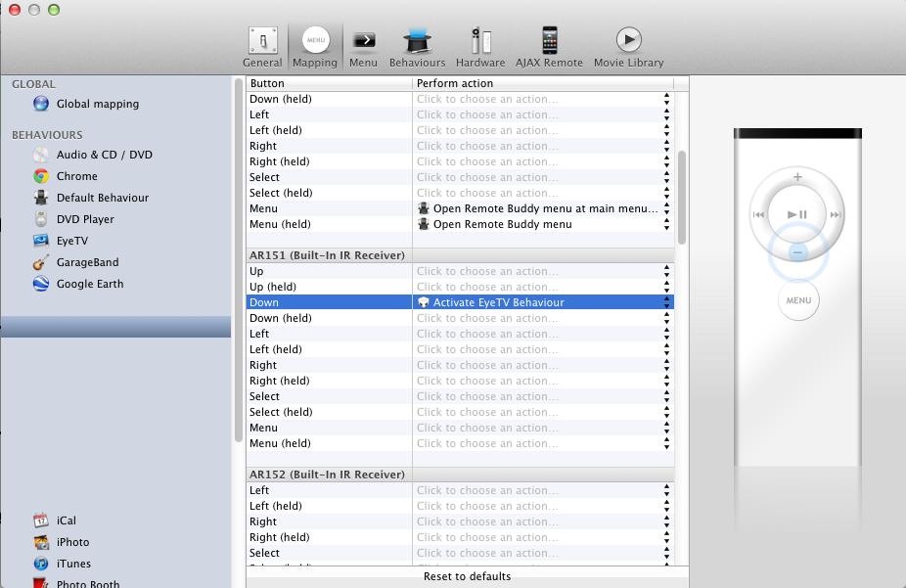This screenshot has height=588, width=906.
Task: Select the General preferences icon
Action: click(x=262, y=45)
